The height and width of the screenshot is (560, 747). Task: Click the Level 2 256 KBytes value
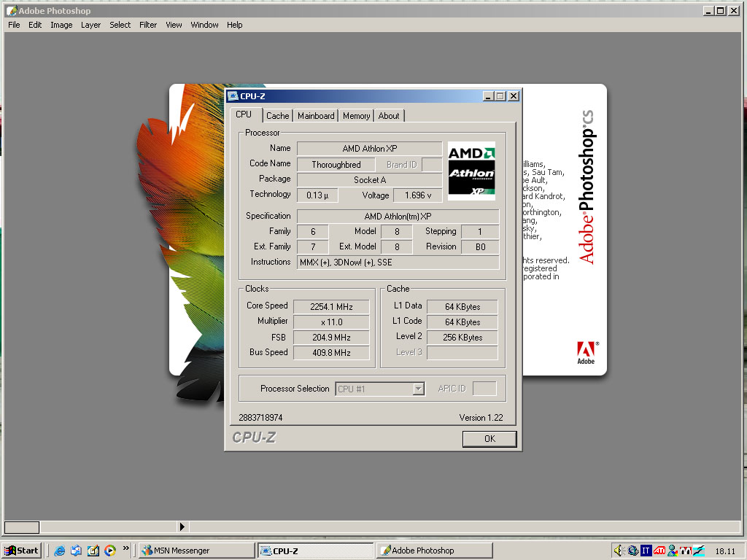462,337
